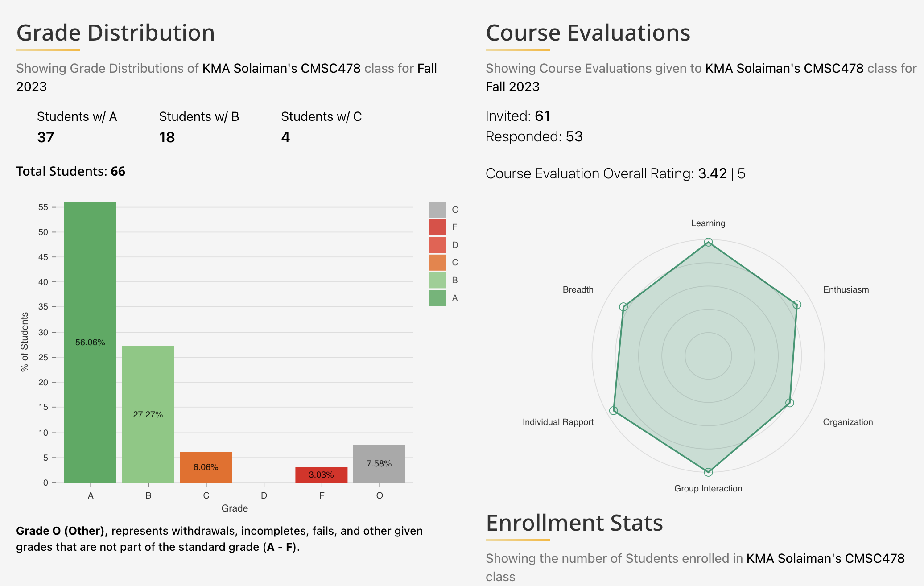Click the gray O legend swatch
924x586 pixels.
(437, 210)
